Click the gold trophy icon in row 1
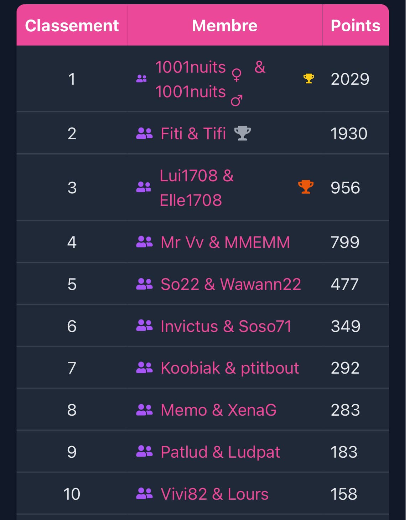 pos(308,78)
